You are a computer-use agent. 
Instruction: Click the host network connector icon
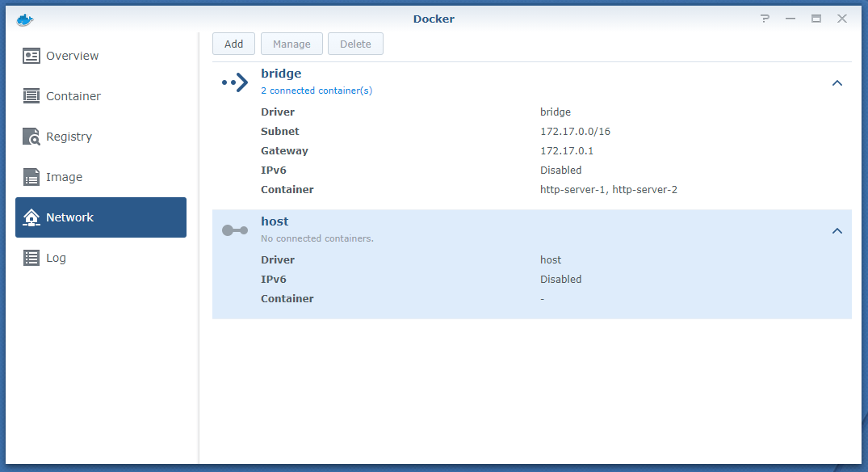point(235,230)
